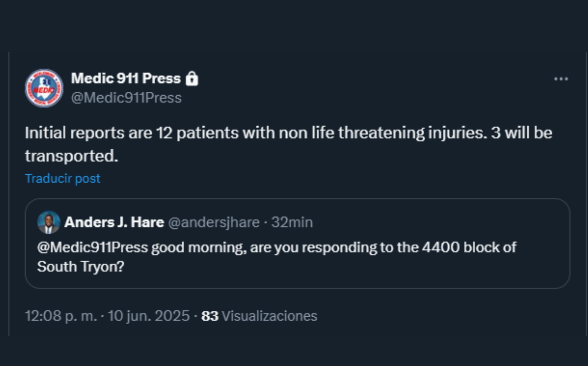Click the Traducir post link
The width and height of the screenshot is (588, 366).
pyautogui.click(x=62, y=178)
